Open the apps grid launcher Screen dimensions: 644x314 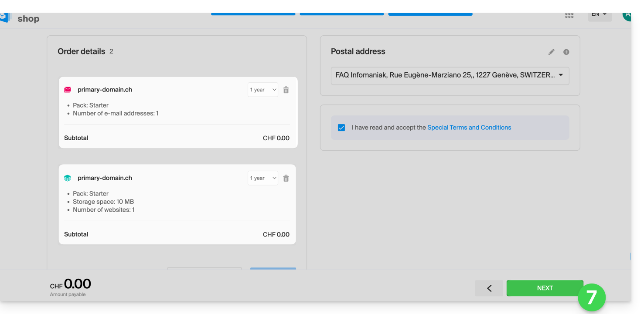pyautogui.click(x=569, y=15)
